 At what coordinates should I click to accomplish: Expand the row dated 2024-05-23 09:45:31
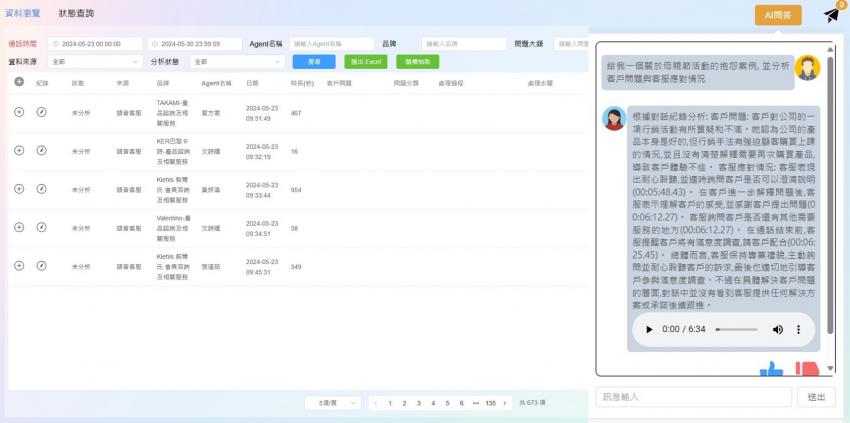pyautogui.click(x=19, y=266)
